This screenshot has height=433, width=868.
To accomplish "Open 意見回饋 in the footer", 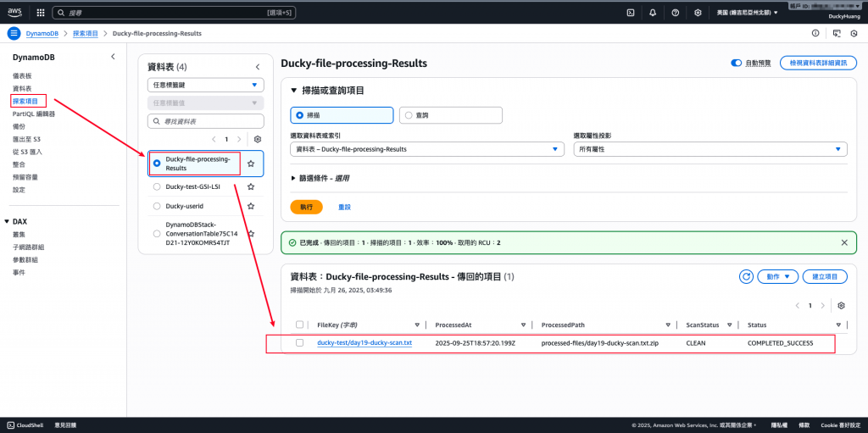I will click(x=66, y=425).
